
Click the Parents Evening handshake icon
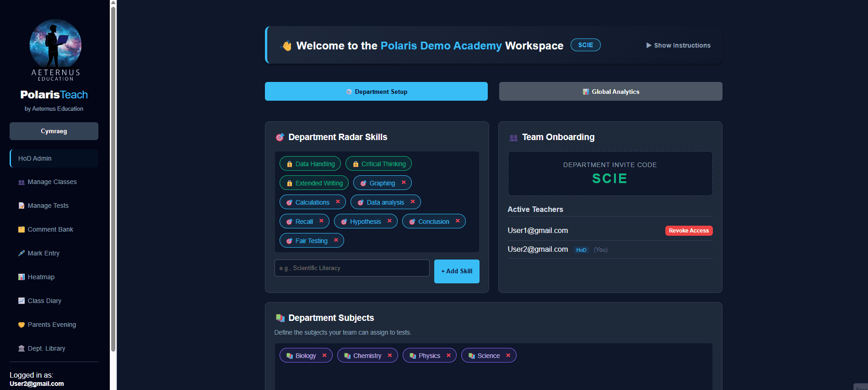pyautogui.click(x=21, y=325)
